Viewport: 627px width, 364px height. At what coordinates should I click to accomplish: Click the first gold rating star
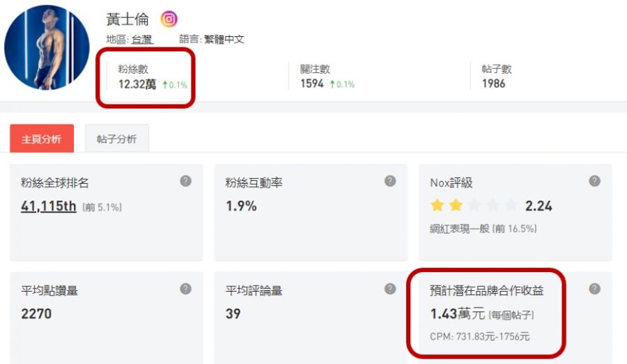437,205
